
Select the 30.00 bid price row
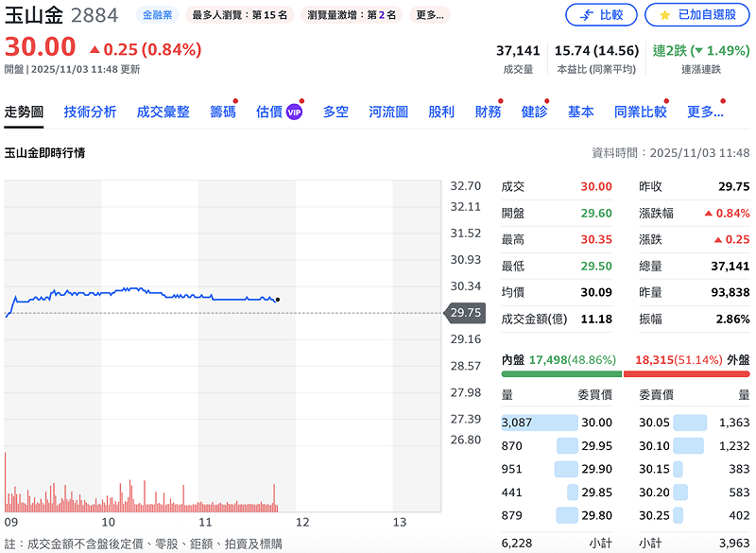click(557, 423)
